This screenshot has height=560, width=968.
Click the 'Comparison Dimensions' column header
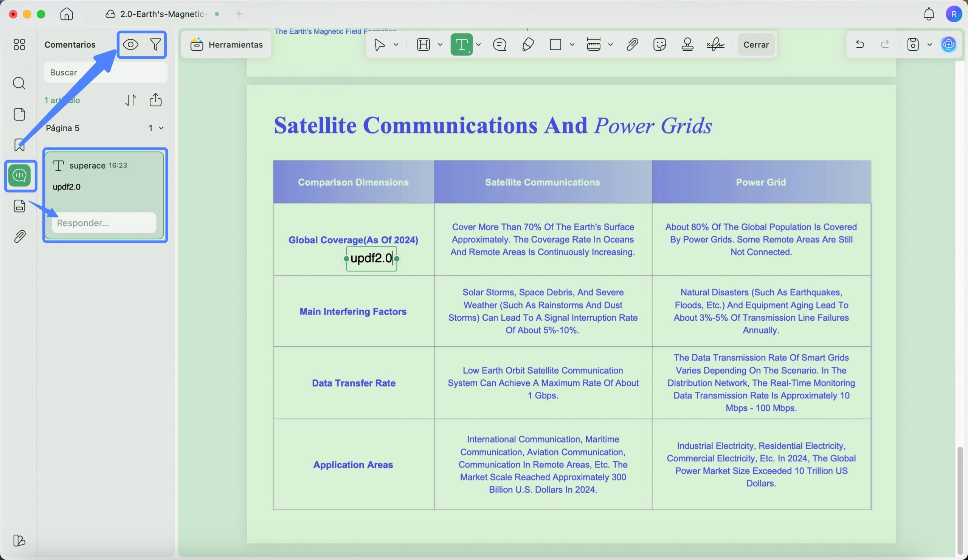click(354, 182)
